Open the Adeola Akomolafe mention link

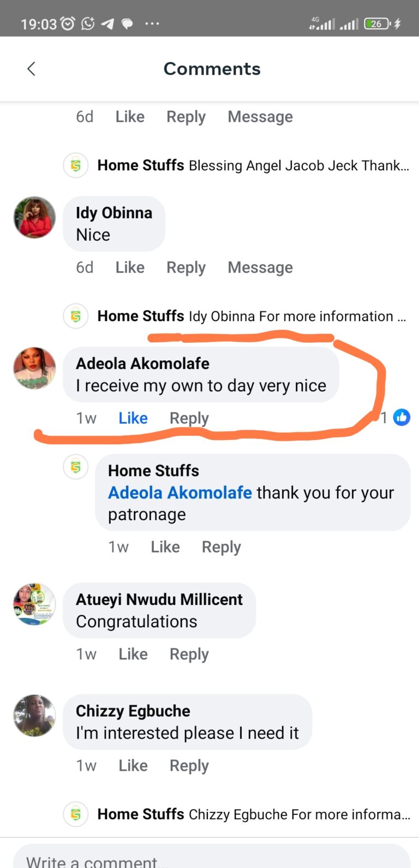tap(180, 492)
